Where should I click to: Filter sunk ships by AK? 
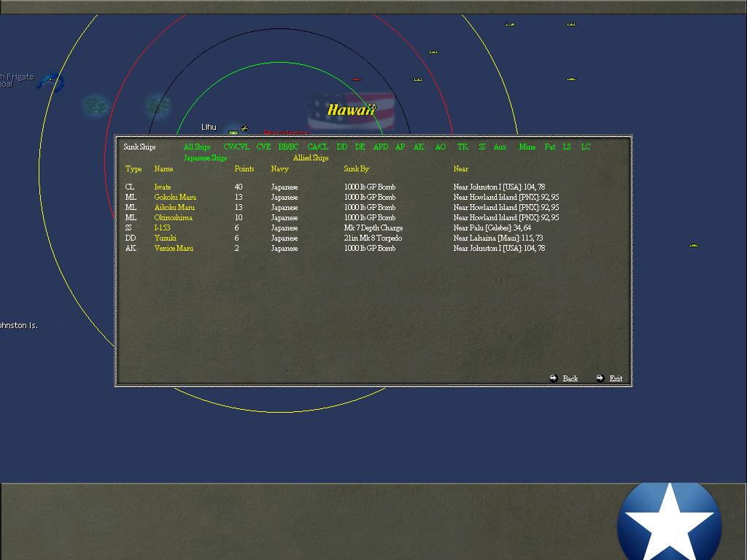click(419, 147)
